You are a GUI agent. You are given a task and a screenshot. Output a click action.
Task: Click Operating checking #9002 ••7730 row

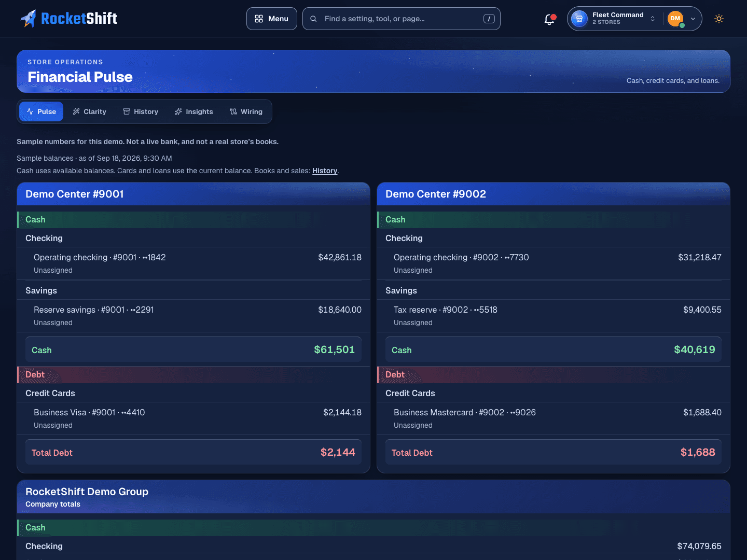554,263
